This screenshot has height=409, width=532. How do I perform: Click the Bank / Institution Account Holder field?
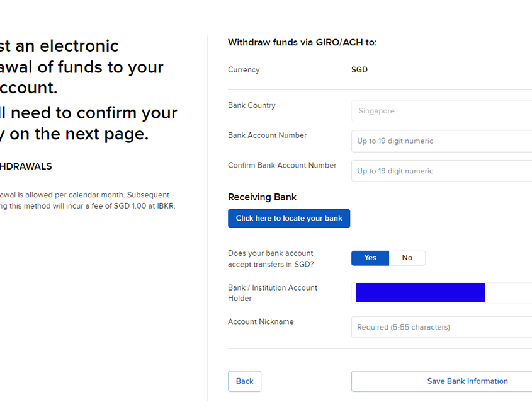[441, 293]
